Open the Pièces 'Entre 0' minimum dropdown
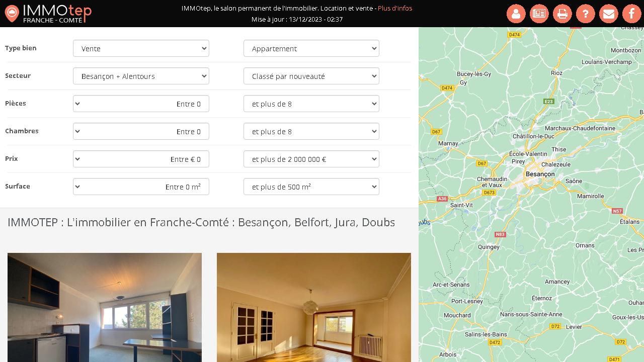644x362 pixels. click(x=141, y=104)
